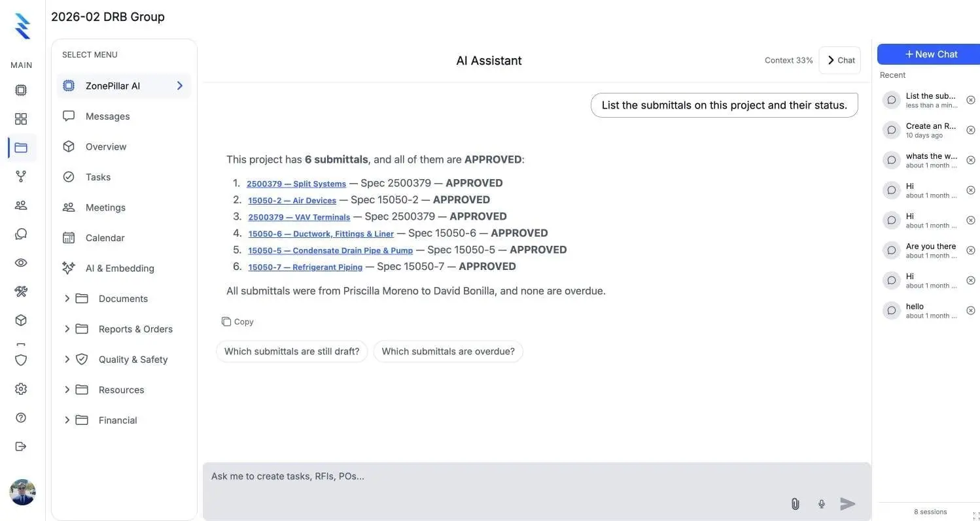Open AI & Embedding menu item

(x=124, y=268)
